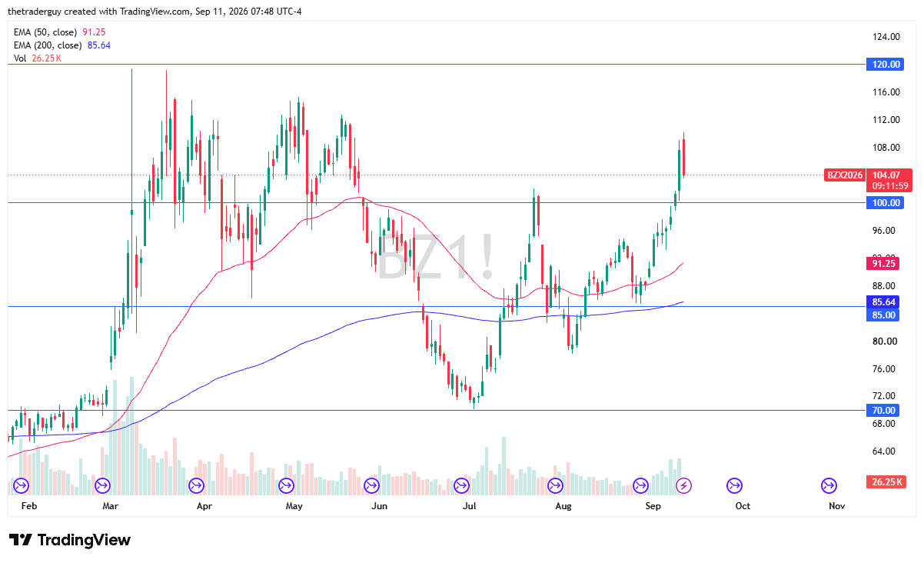
Task: Select the circular arrow event marker beside Oct
Action: [x=734, y=485]
